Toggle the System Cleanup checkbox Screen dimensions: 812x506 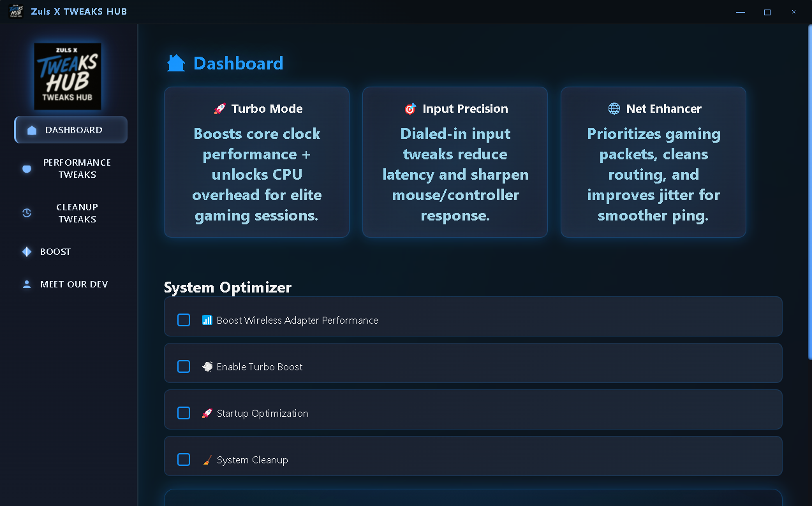pyautogui.click(x=184, y=459)
